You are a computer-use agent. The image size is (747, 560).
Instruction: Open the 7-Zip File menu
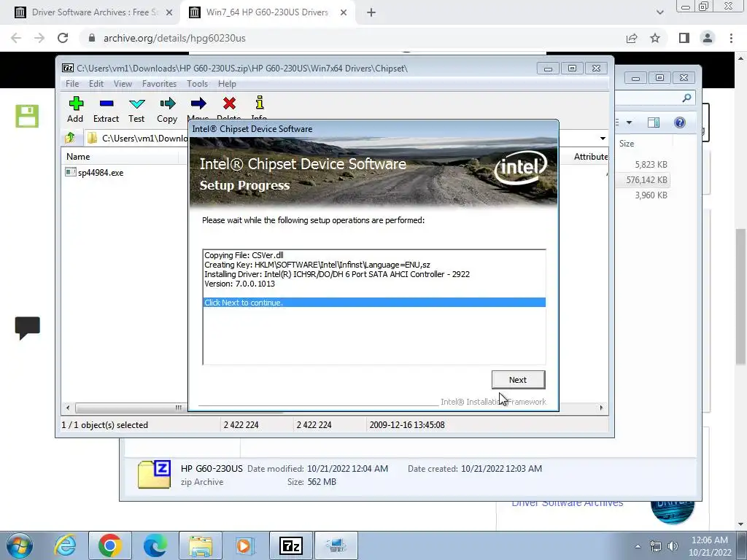pyautogui.click(x=72, y=84)
